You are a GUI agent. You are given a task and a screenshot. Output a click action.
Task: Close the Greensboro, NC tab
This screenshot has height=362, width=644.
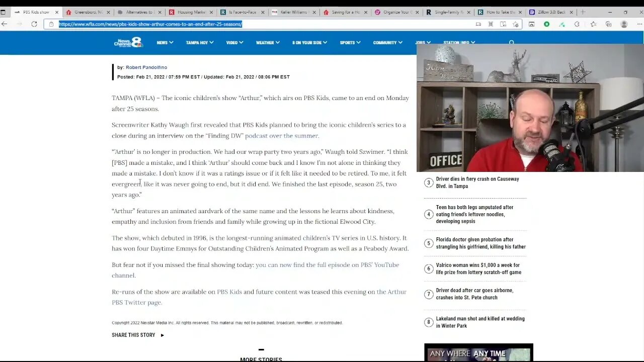[109, 12]
